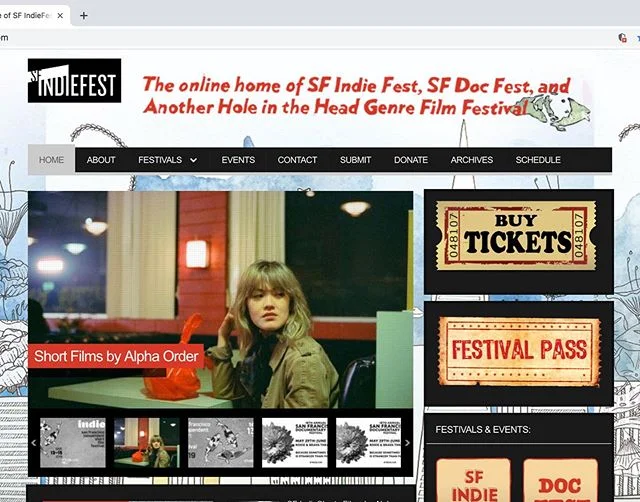The image size is (640, 502).
Task: Show previous carousel thumbnails with left arrow
Action: pos(34,443)
